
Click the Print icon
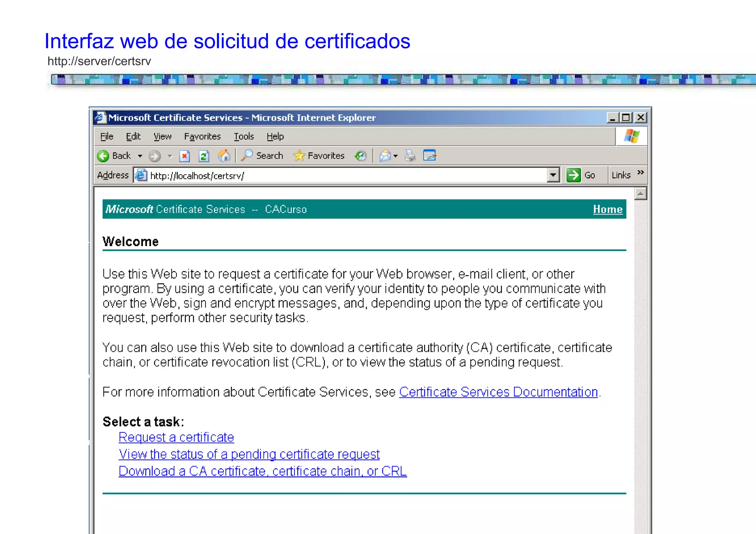(x=410, y=156)
